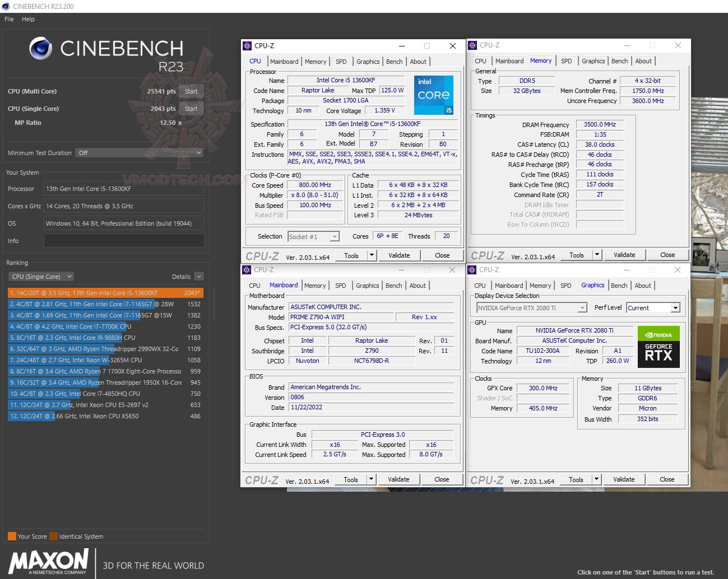Open the Memory tab in CPU-Z's Motherboard window
The image size is (728, 579).
tap(315, 286)
